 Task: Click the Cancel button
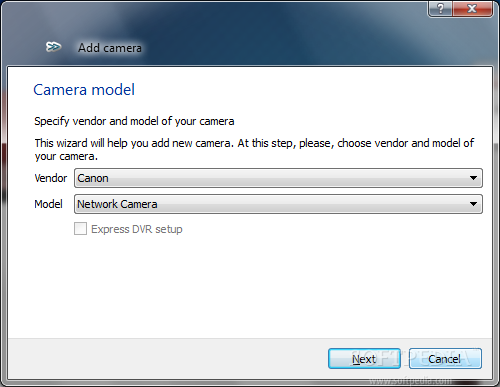point(445,359)
